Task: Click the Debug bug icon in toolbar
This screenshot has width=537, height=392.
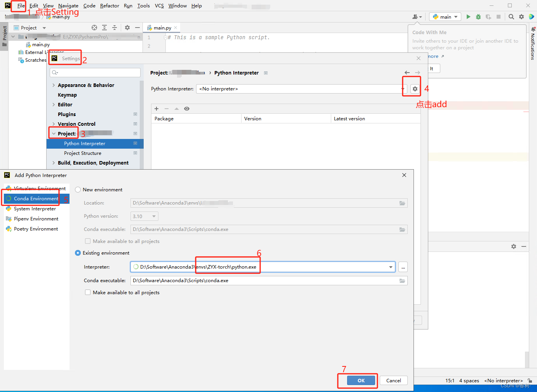Action: click(478, 17)
